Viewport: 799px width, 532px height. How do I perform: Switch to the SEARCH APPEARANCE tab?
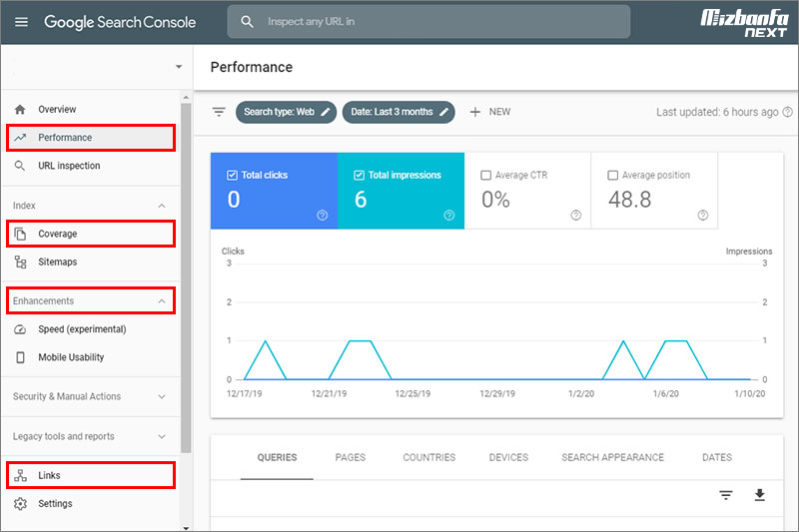pos(612,458)
